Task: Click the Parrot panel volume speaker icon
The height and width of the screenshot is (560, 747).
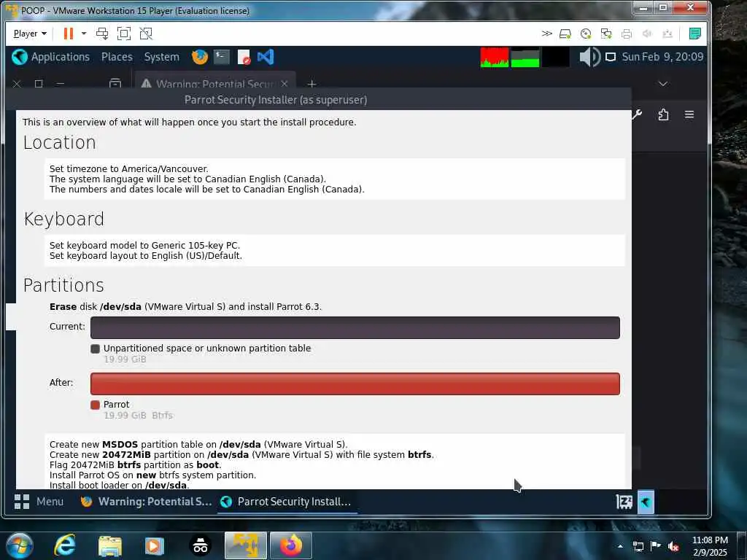Action: (589, 57)
